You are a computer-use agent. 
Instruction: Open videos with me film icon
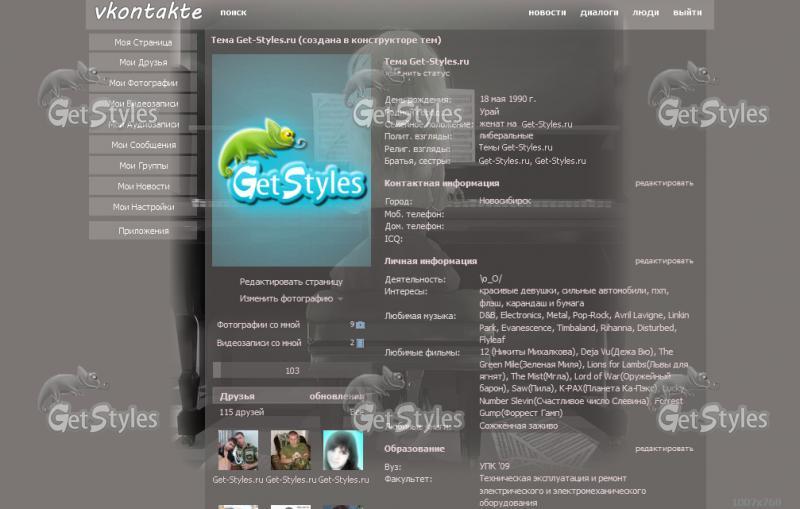click(x=360, y=343)
